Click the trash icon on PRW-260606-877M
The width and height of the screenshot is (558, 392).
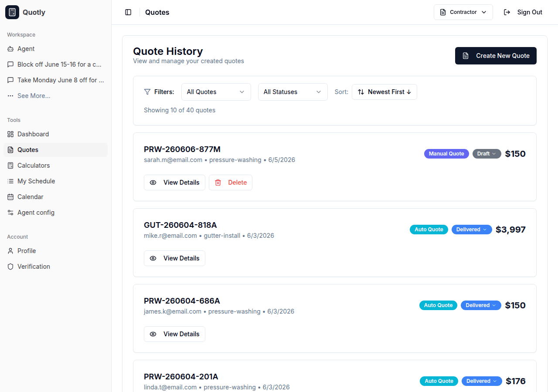tap(218, 182)
